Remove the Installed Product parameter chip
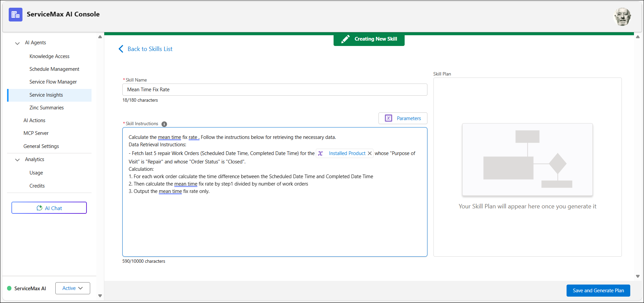This screenshot has height=303, width=644. coord(369,153)
